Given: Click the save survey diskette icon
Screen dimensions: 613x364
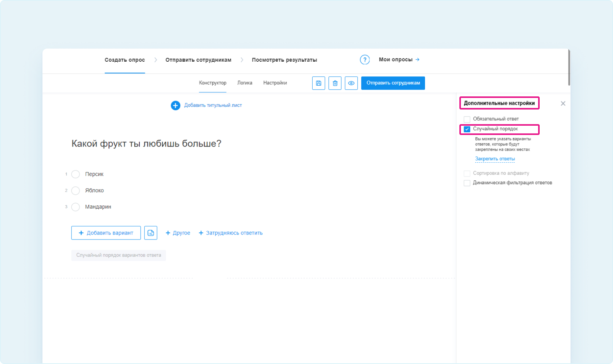Looking at the screenshot, I should pos(318,83).
